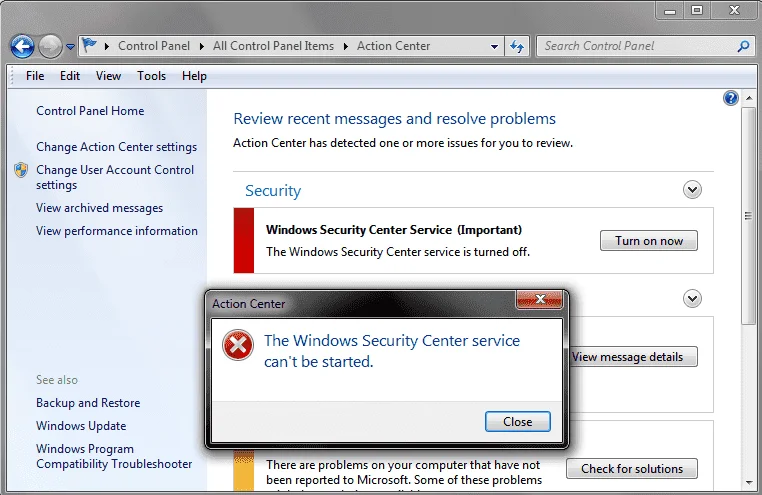Click the greyed Forward navigation arrow
The width and height of the screenshot is (762, 495).
(50, 47)
